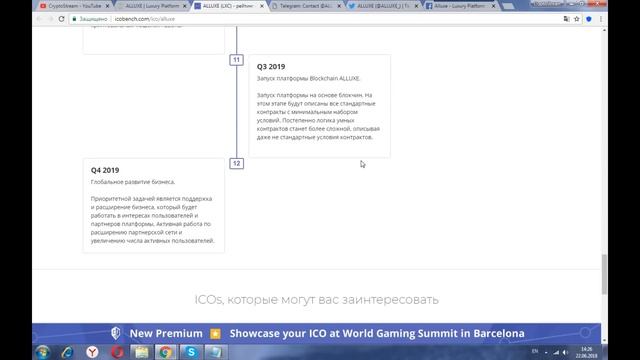Open File Explorer from the taskbar
The image size is (640, 360).
pos(141,352)
